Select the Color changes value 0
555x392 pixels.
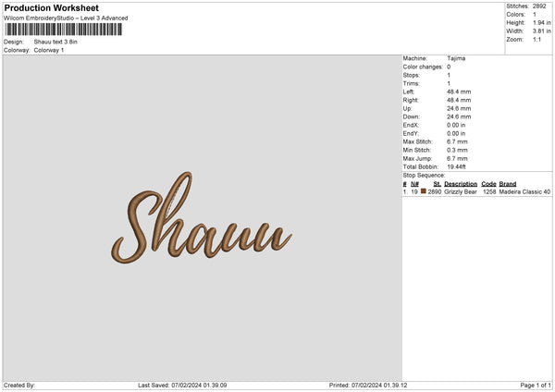pos(449,67)
